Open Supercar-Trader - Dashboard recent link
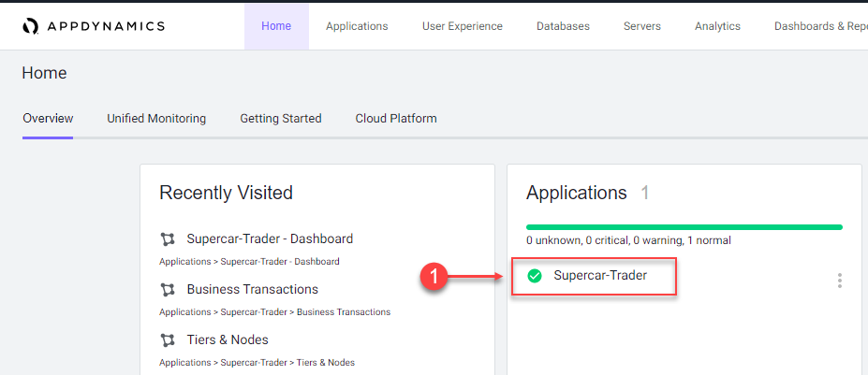 [x=270, y=239]
